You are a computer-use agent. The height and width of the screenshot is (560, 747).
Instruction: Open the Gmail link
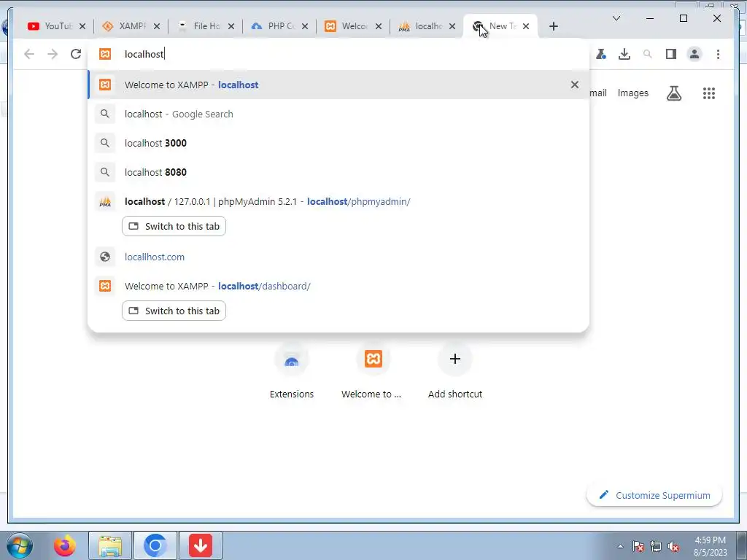point(598,93)
